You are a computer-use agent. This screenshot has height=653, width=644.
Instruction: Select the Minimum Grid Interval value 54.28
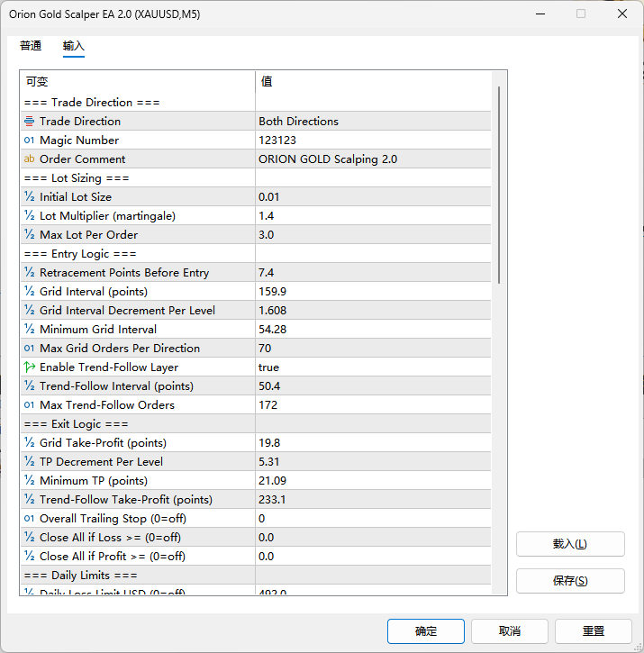[x=373, y=330]
